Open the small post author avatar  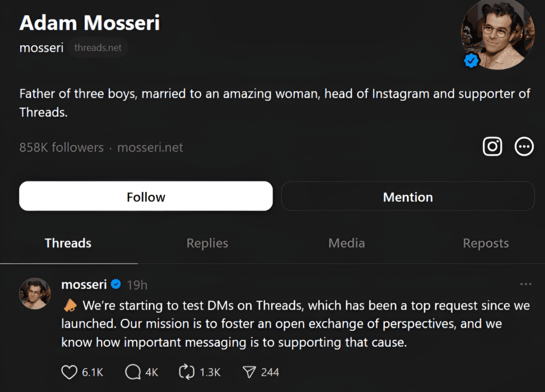[x=35, y=294]
